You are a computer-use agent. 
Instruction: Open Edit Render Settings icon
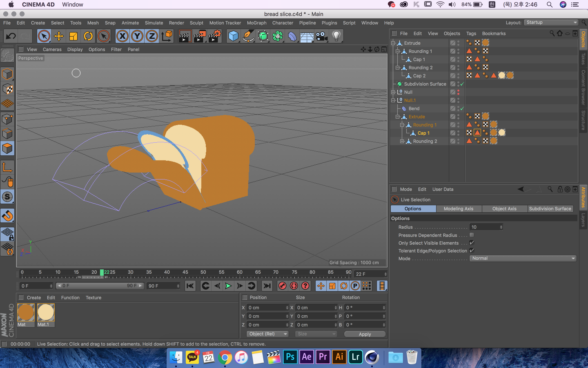coord(215,36)
